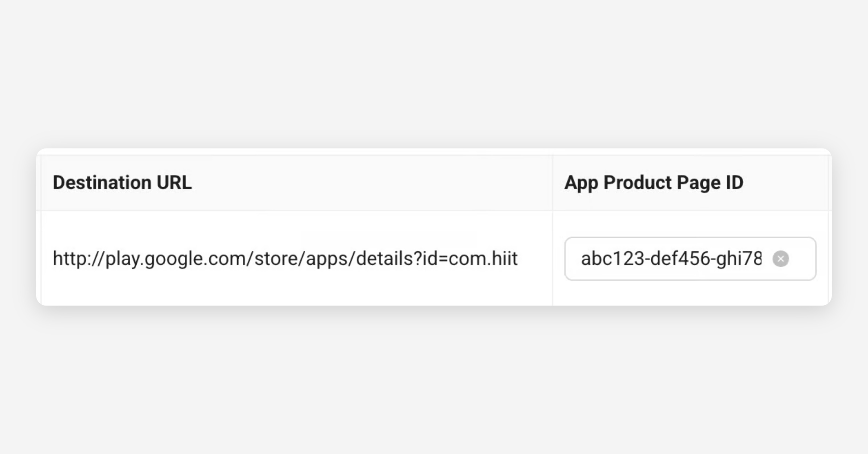Click the divider between the two column headers
868x454 pixels.
(x=553, y=182)
